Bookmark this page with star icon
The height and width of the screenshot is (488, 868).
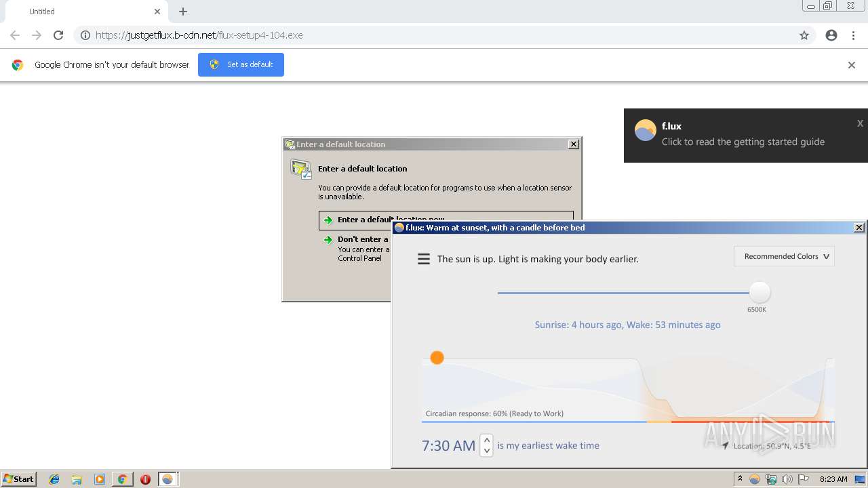[804, 35]
